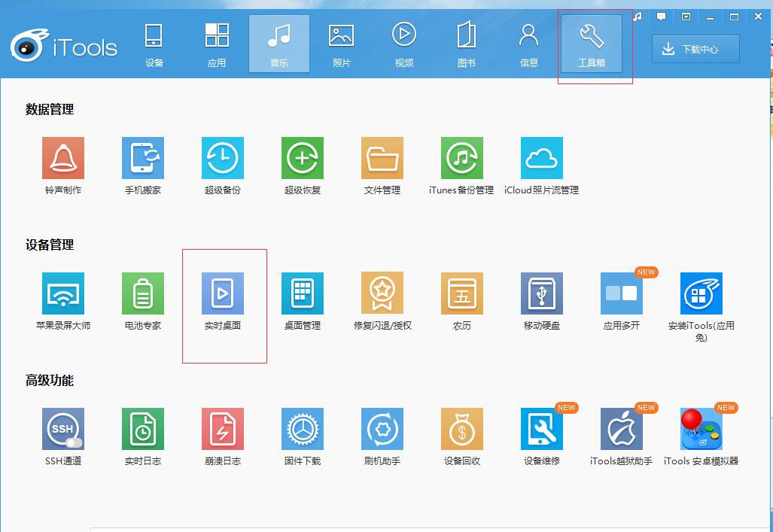Open the SSH通道 tunnel tool
Screen dimensions: 773x532
click(63, 428)
